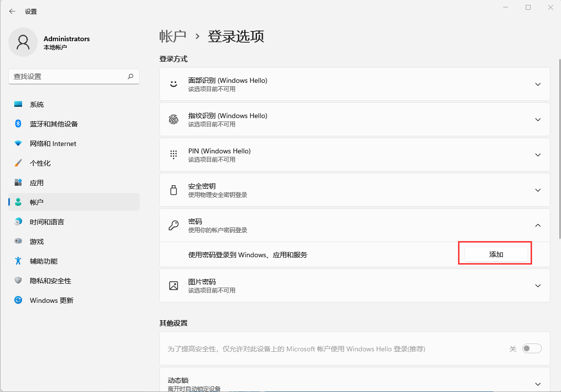Enable the Microsoft 帐户 Windows Hello toggle
The width and height of the screenshot is (561, 392).
tap(531, 348)
